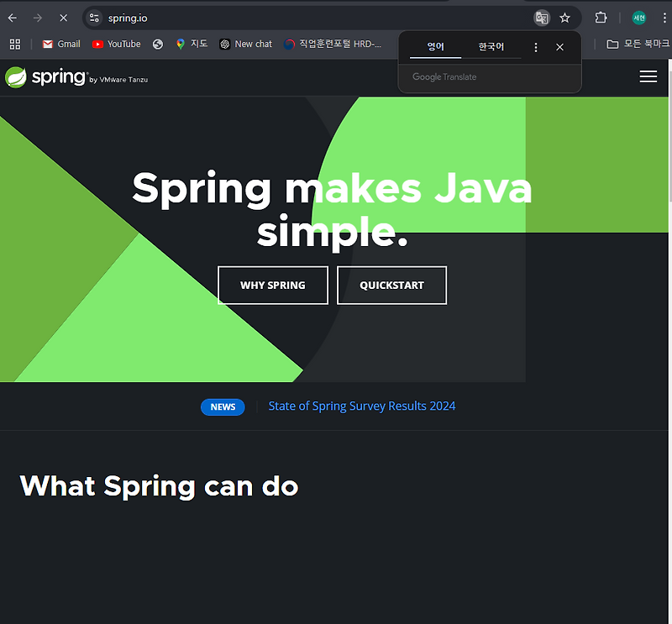Select the 영어 translation tab

[x=434, y=47]
